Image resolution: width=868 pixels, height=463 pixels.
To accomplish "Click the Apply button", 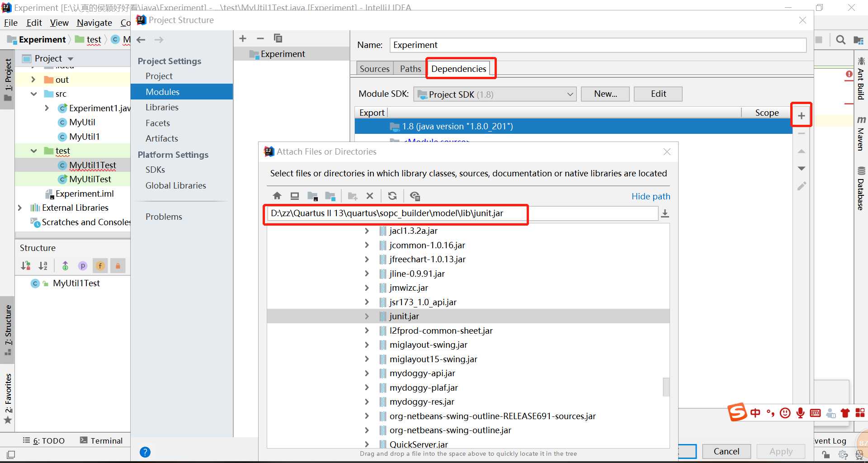I will click(781, 451).
